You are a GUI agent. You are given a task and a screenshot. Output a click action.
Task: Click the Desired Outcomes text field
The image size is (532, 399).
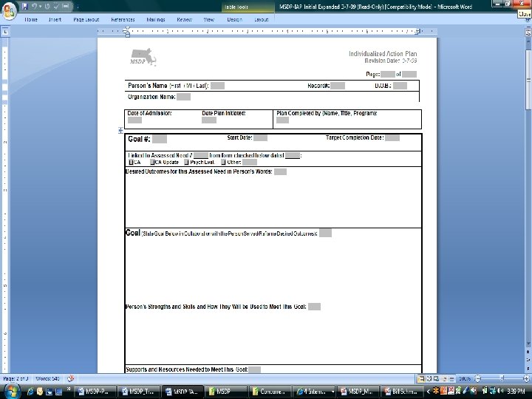click(280, 171)
